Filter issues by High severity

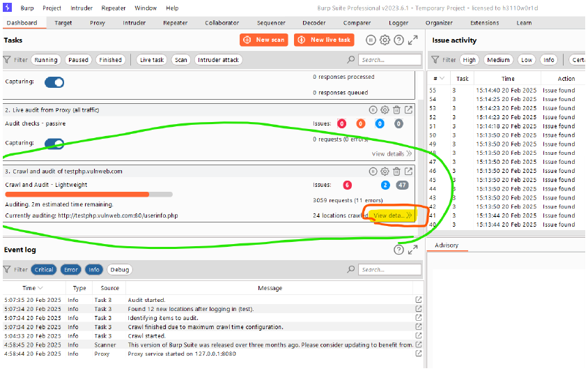click(x=469, y=60)
